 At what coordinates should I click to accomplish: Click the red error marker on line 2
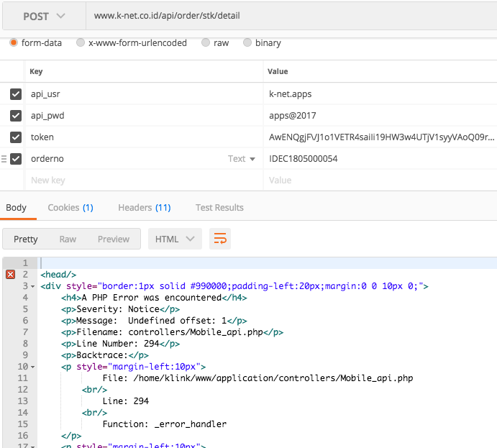(x=10, y=275)
